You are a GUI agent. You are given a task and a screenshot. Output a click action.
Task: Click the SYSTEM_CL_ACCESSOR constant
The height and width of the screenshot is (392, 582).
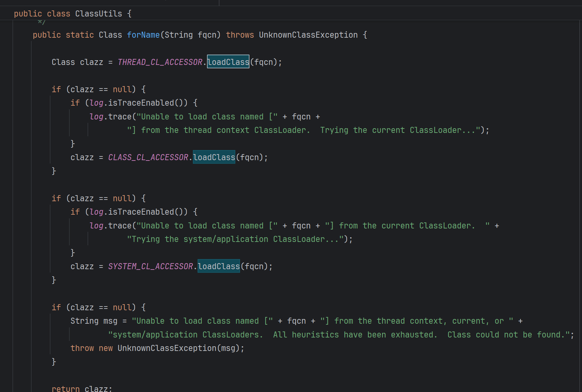[x=150, y=266]
